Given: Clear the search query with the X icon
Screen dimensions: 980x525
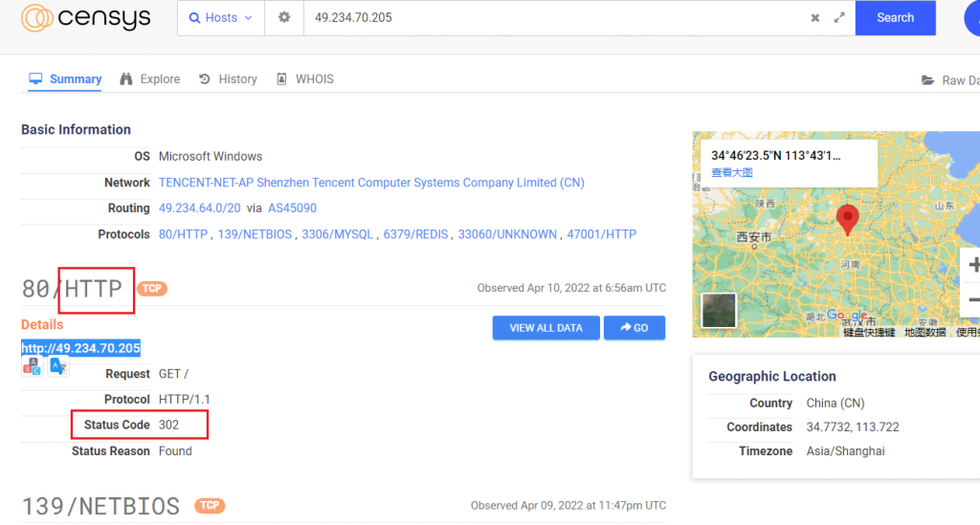Looking at the screenshot, I should (815, 18).
